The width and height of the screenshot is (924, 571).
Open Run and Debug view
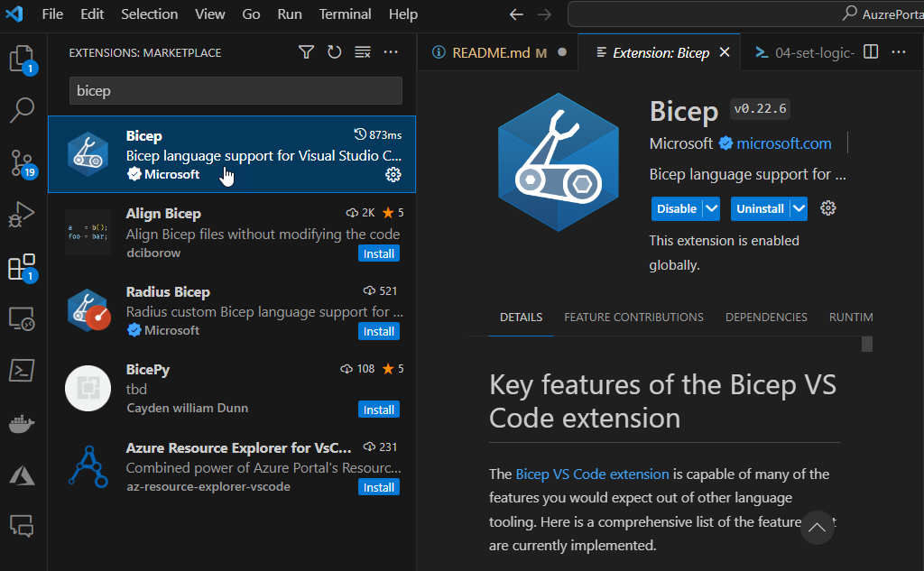coord(23,215)
